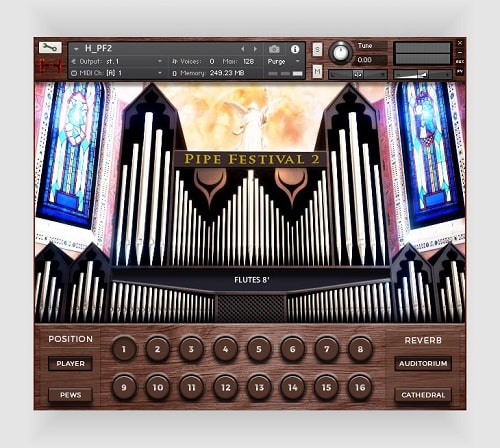This screenshot has height=448, width=500.
Task: Click the Tune value 0.00 field
Action: click(x=371, y=60)
